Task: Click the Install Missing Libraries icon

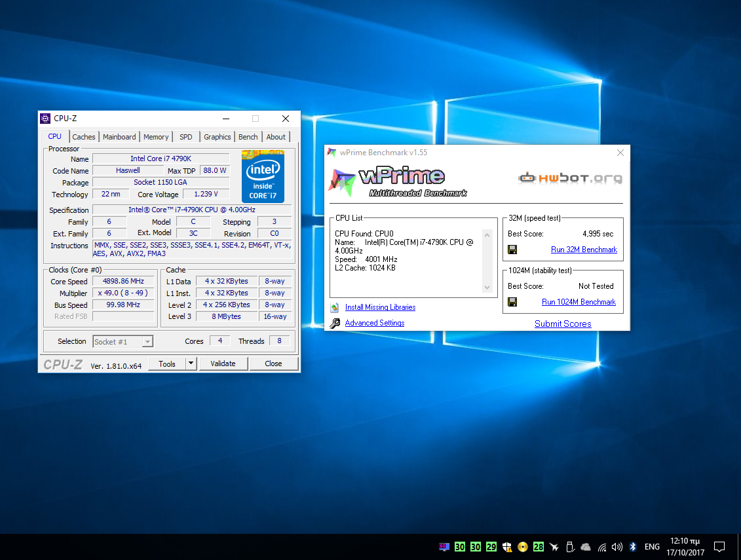Action: (x=335, y=308)
